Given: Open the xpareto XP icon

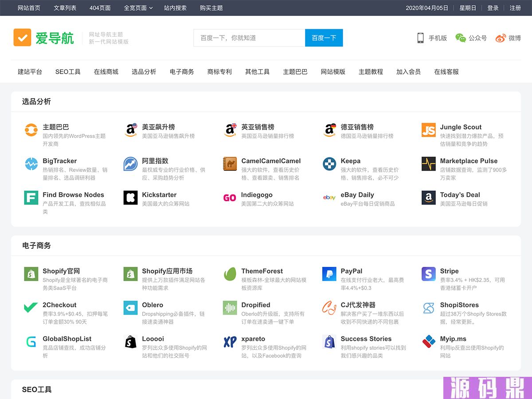Looking at the screenshot, I should (x=230, y=341).
